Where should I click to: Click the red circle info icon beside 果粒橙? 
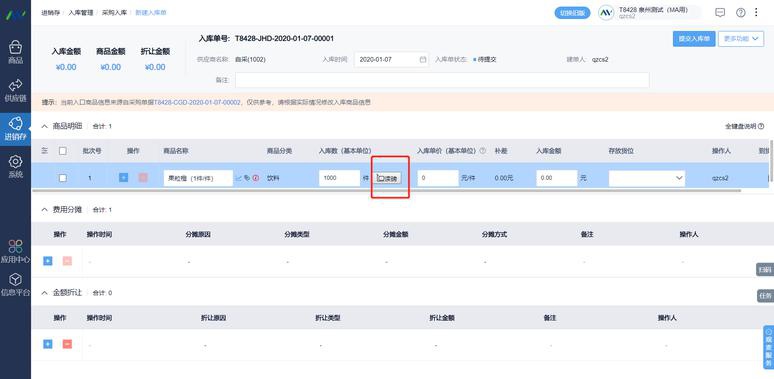point(256,178)
